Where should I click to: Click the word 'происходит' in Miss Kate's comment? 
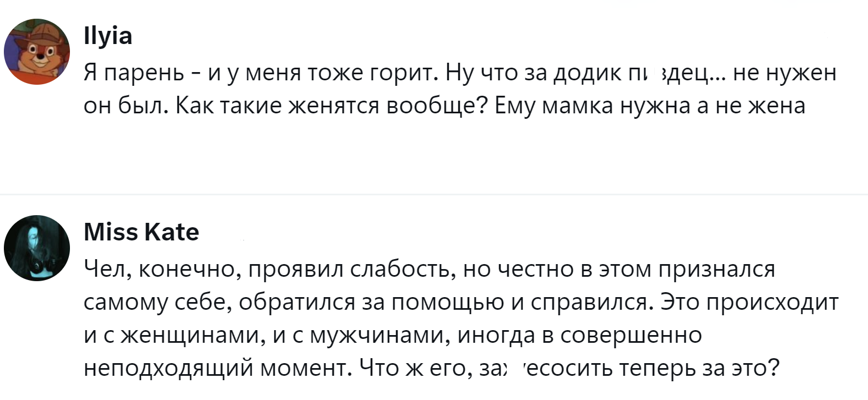click(x=772, y=302)
